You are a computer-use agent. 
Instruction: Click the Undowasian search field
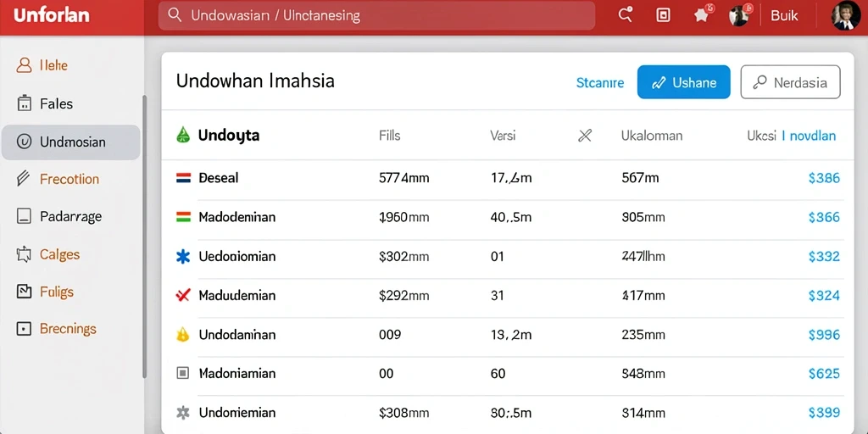[376, 15]
